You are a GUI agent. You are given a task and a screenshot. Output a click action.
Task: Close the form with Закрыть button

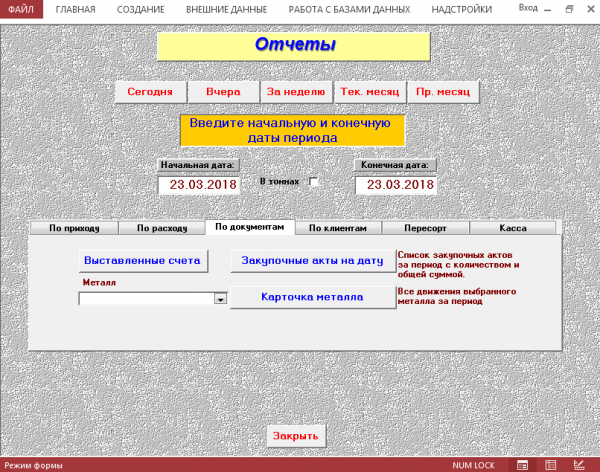(x=296, y=436)
